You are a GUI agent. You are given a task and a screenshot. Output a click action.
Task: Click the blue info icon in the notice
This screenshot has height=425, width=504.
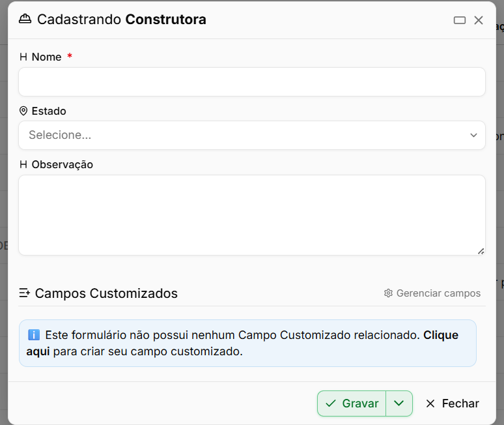[x=34, y=335]
